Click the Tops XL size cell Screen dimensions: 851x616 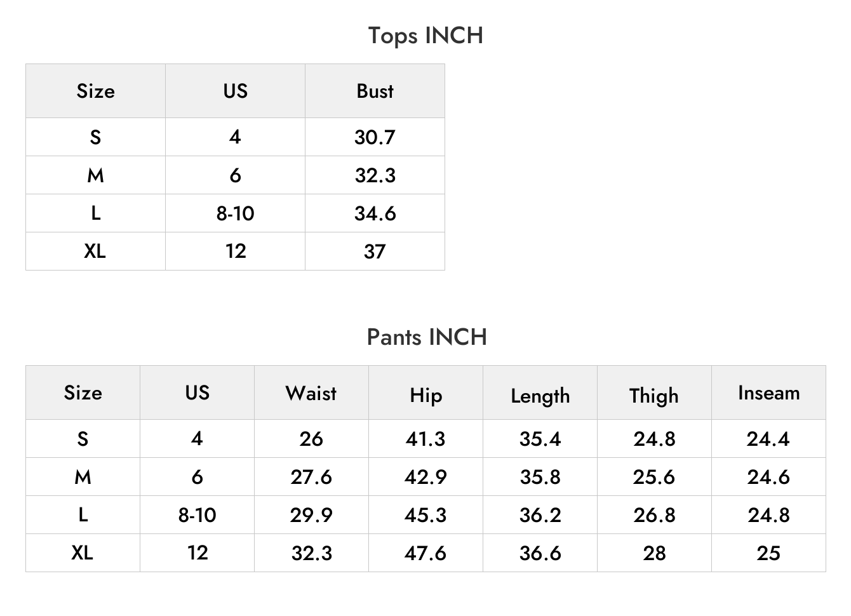click(95, 251)
